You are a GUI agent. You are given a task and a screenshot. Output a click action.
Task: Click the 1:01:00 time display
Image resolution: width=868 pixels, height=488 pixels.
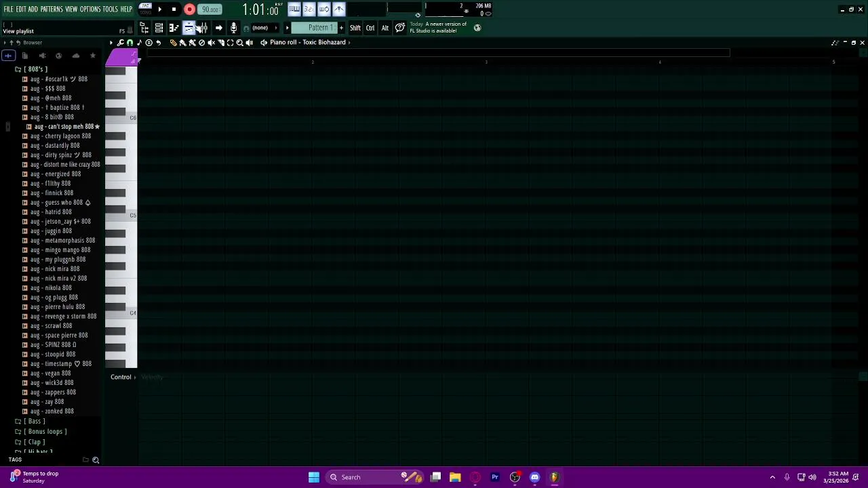point(260,9)
